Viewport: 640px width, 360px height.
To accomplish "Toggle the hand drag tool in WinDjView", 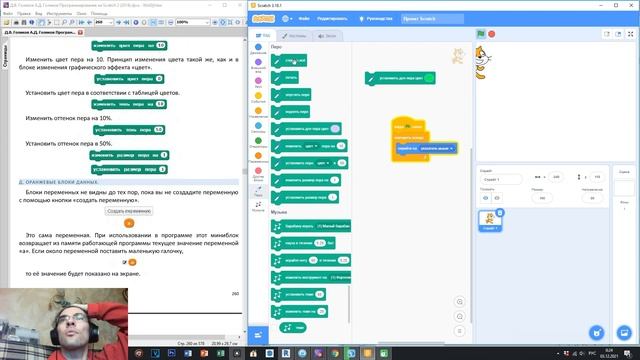I will tap(41, 22).
